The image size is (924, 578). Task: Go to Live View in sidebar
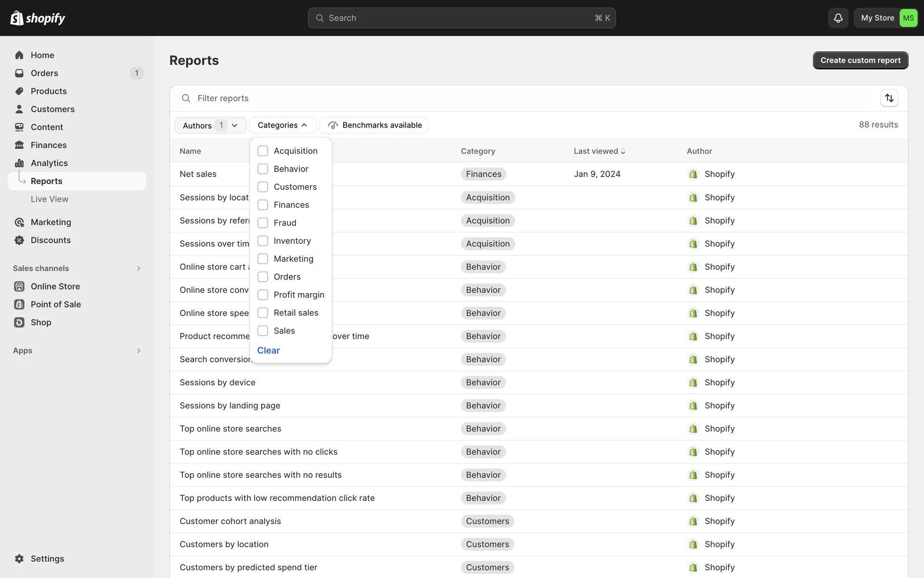click(x=50, y=199)
